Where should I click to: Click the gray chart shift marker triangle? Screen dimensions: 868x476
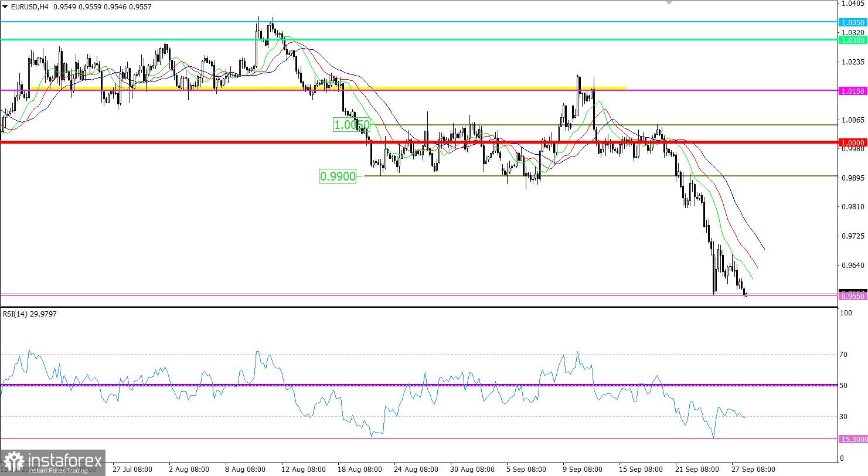[669, 2]
